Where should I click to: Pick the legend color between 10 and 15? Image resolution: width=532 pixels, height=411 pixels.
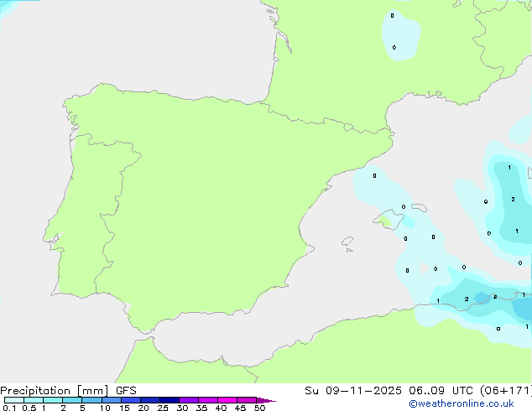pos(112,400)
